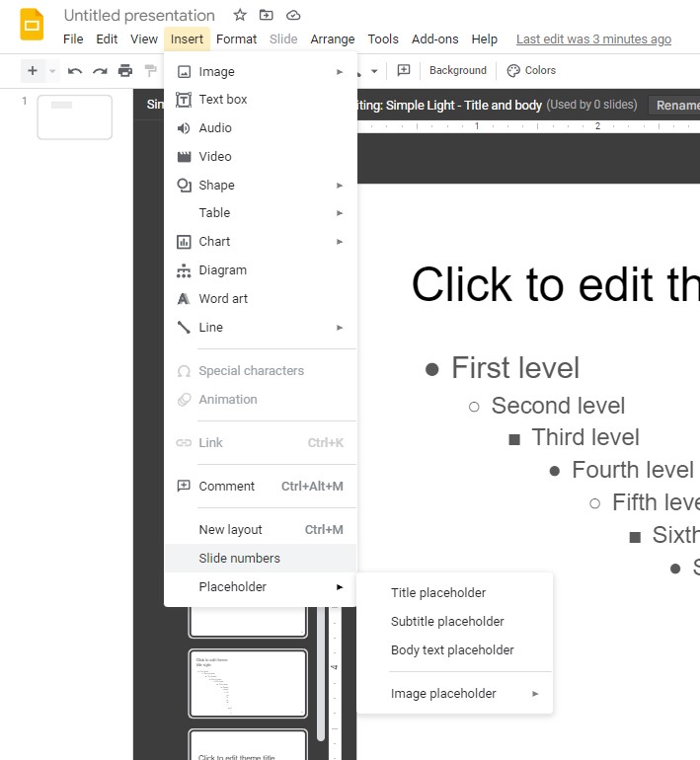700x760 pixels.
Task: Expand the Placeholder submenu arrow
Action: pos(340,587)
